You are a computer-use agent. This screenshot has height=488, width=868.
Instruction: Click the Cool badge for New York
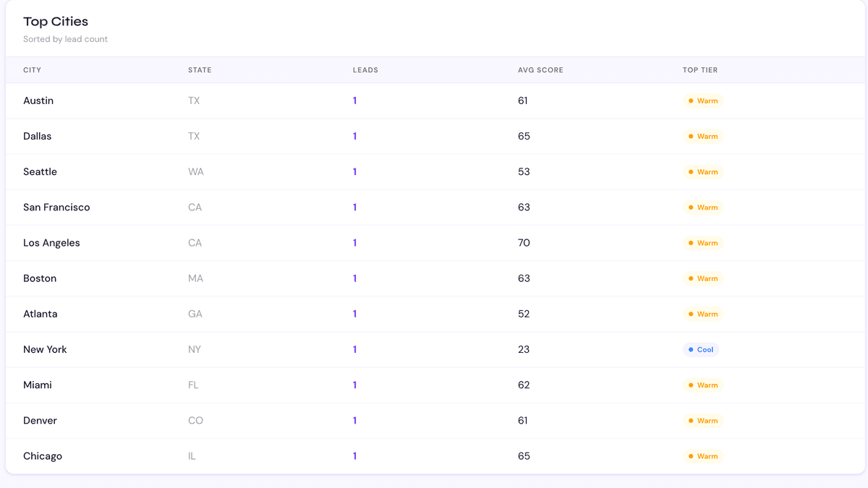(700, 349)
